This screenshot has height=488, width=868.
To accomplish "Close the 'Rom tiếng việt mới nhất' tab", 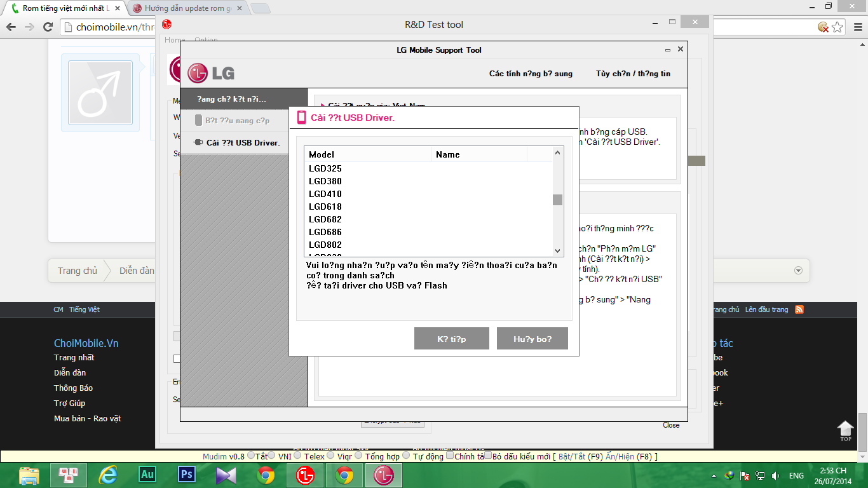I will click(x=117, y=8).
